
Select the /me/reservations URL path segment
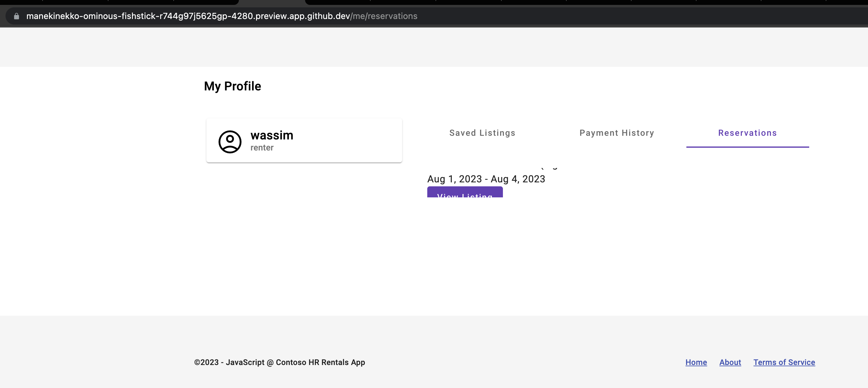(383, 16)
